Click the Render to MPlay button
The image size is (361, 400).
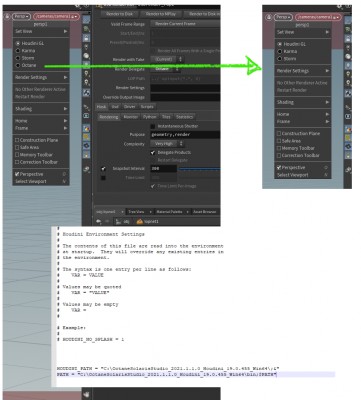tap(161, 14)
